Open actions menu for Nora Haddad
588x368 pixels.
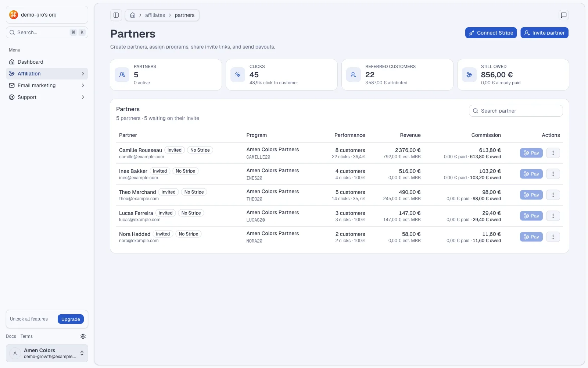[x=553, y=237]
